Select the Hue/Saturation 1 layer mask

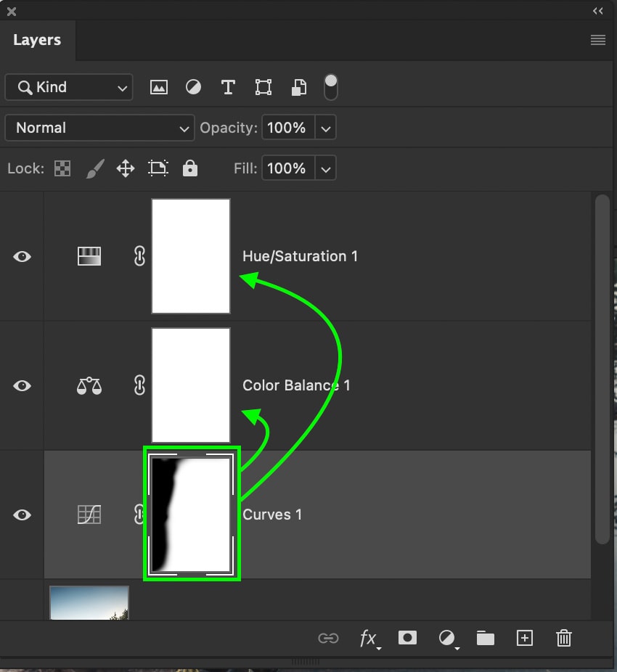tap(191, 256)
